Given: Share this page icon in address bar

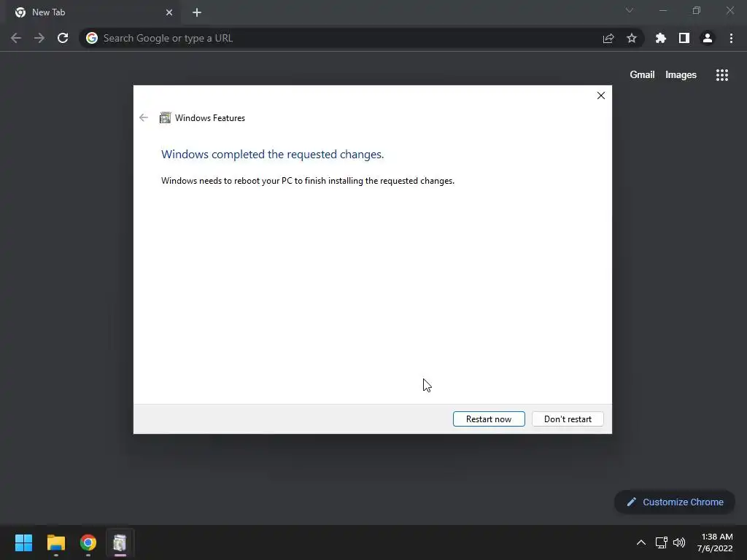Looking at the screenshot, I should [608, 38].
